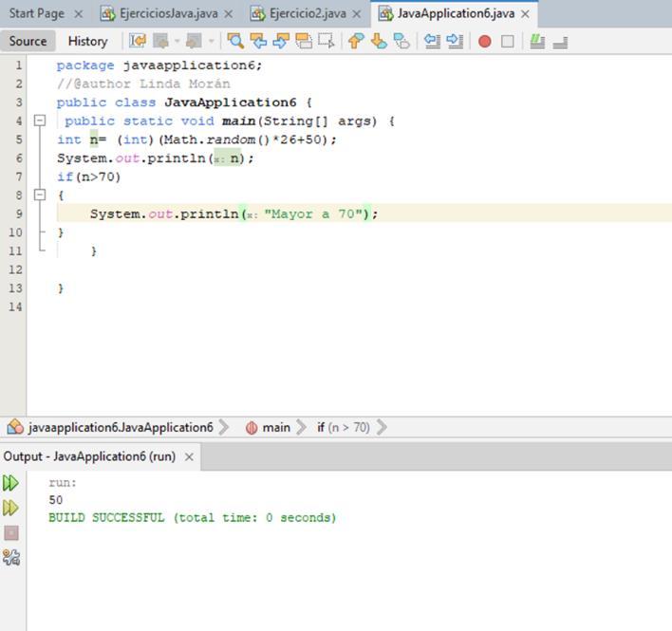672x631 pixels.
Task: Click line number 9 in the gutter
Action: coord(18,213)
